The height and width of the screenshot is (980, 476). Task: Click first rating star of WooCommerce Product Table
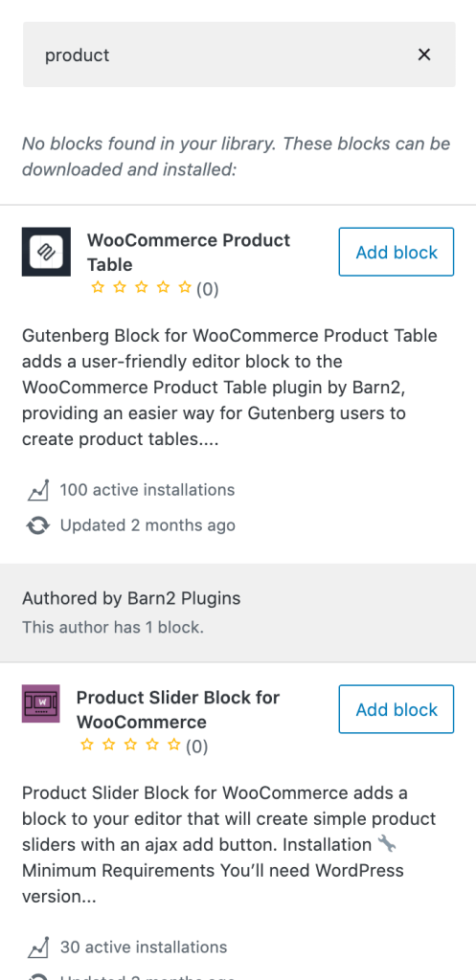[98, 287]
